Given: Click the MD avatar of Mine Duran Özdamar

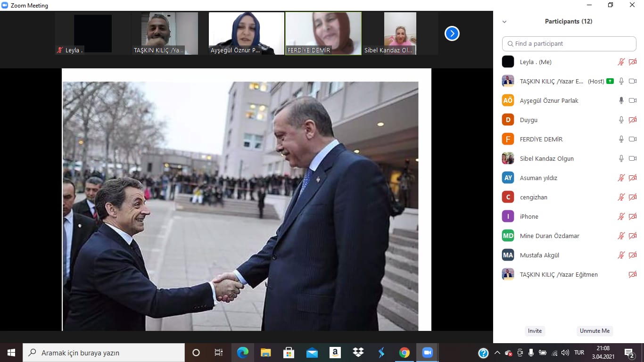Looking at the screenshot, I should pos(508,236).
